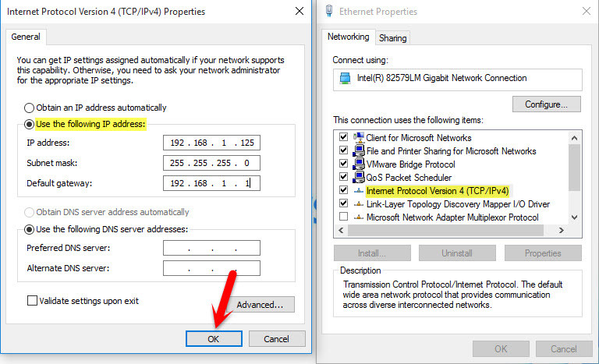Open the Advanced TCP/IP settings
Screen dimensions: 599x364
click(x=264, y=305)
